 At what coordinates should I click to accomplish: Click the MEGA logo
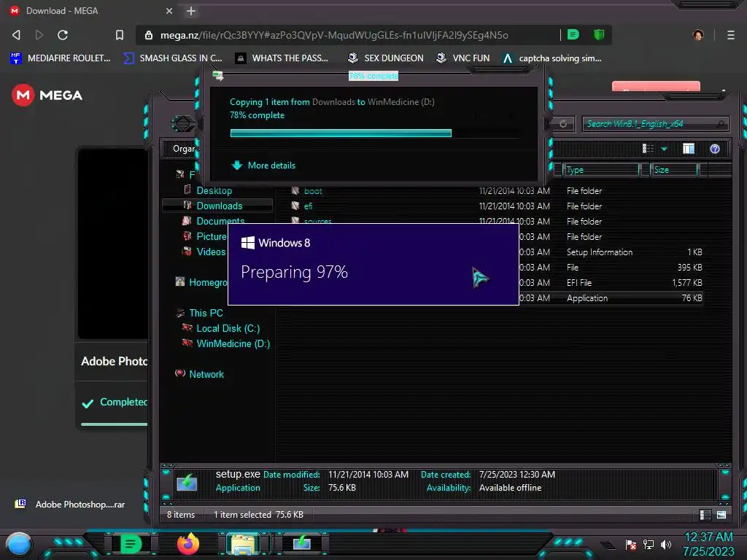point(47,96)
